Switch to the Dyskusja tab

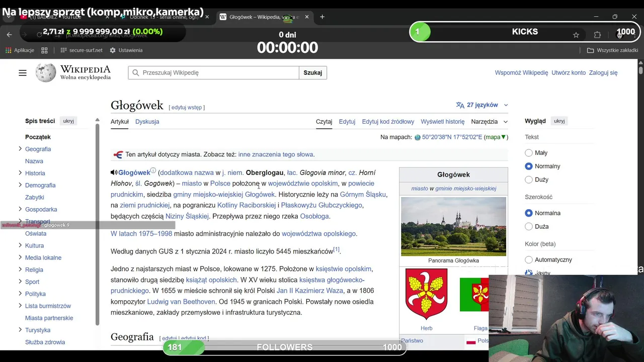[x=147, y=122]
